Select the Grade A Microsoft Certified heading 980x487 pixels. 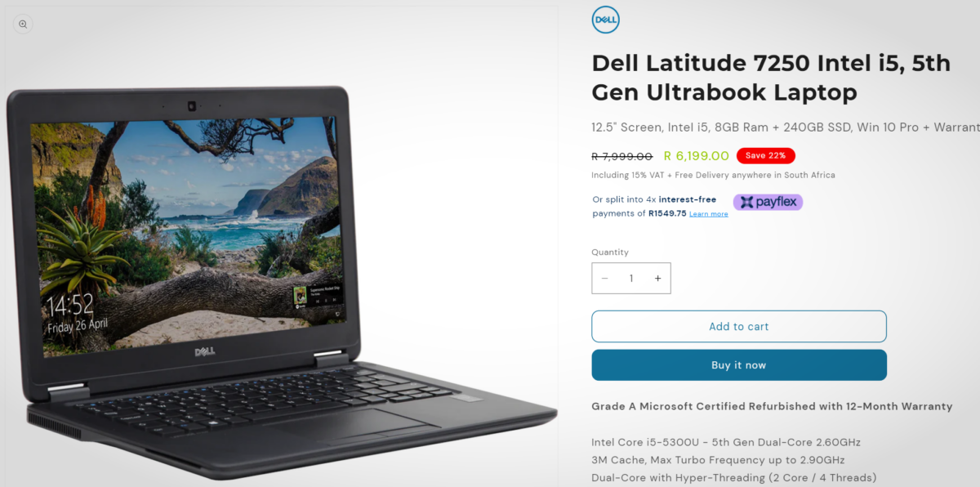tap(772, 406)
